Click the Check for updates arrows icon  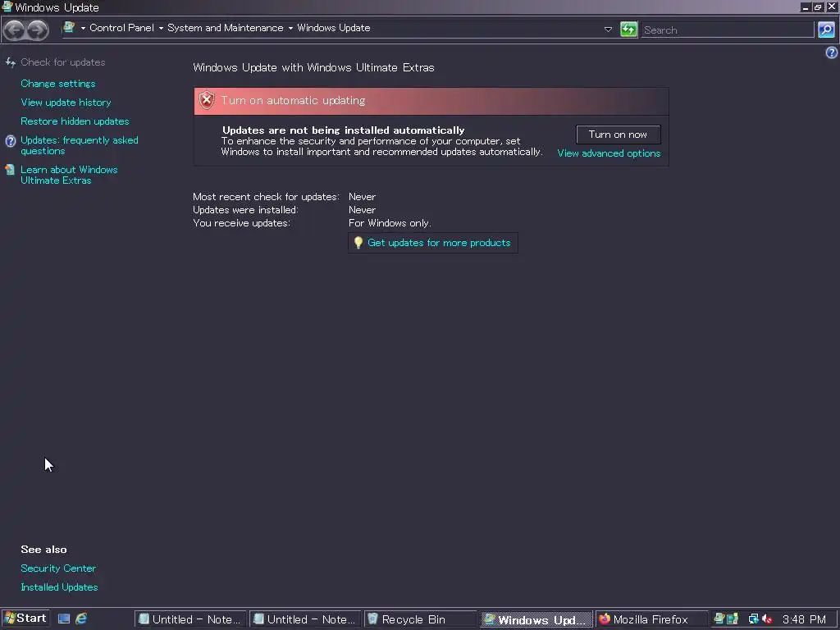(x=10, y=62)
